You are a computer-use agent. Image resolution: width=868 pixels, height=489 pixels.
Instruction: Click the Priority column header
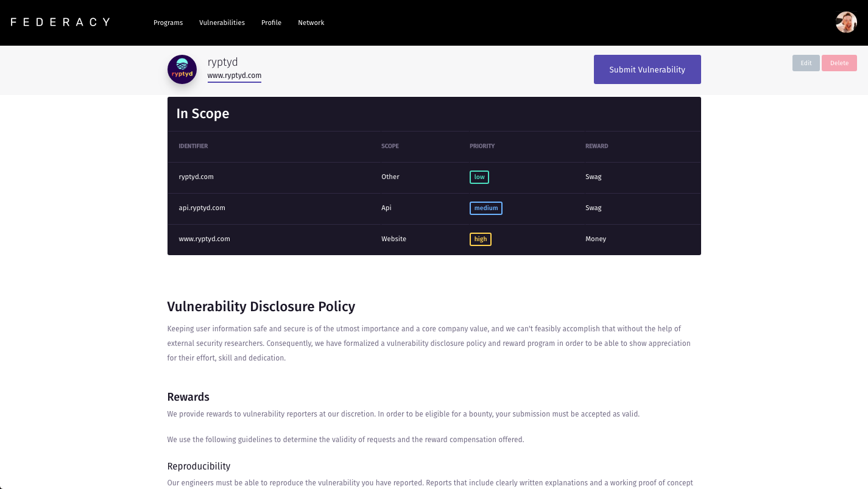point(482,146)
